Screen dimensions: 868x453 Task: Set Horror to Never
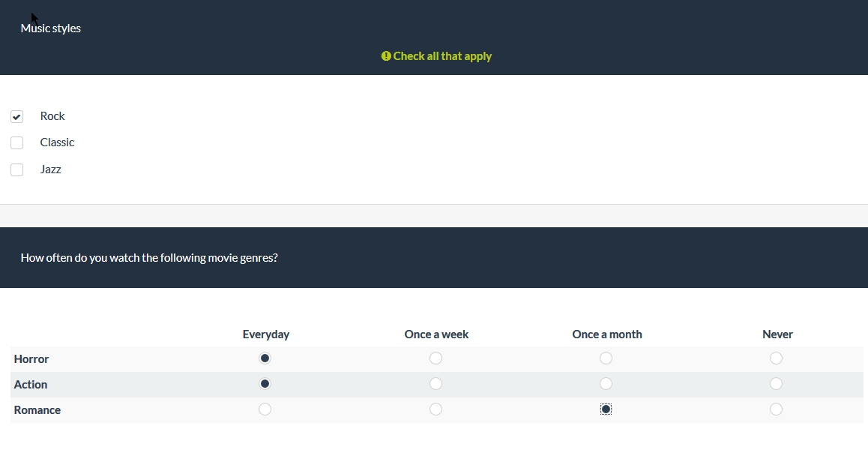coord(776,358)
